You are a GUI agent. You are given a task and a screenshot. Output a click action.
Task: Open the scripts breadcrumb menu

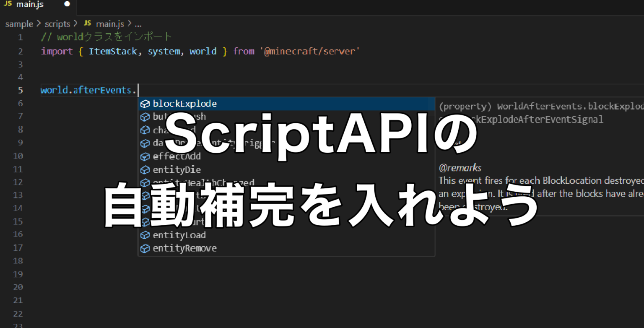tap(57, 23)
